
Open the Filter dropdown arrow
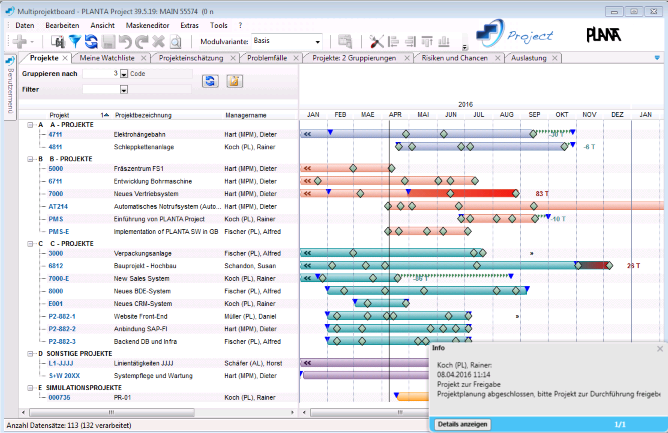click(x=124, y=89)
